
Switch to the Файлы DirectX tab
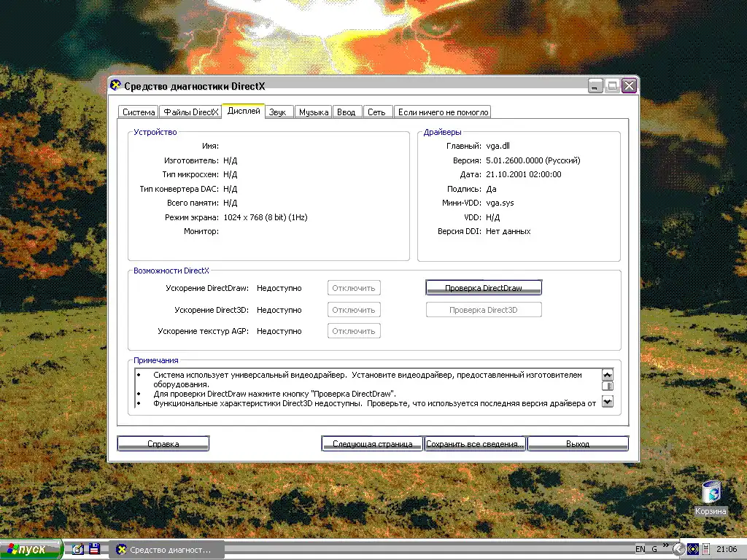coord(190,112)
